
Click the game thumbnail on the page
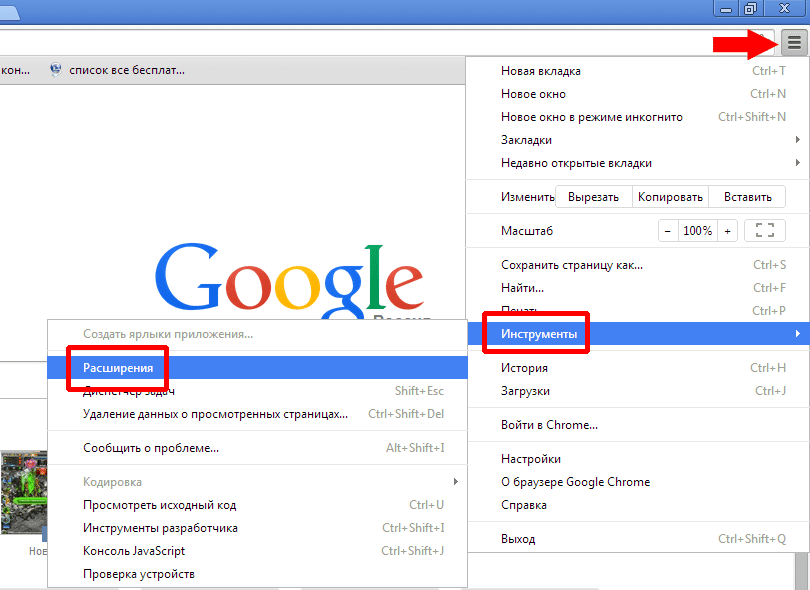coord(24,492)
